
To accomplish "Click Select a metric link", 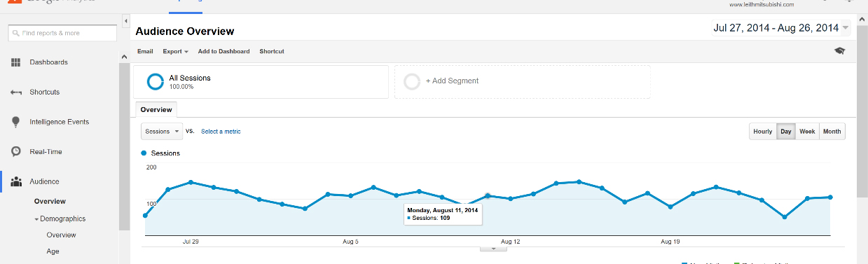I will (x=221, y=131).
